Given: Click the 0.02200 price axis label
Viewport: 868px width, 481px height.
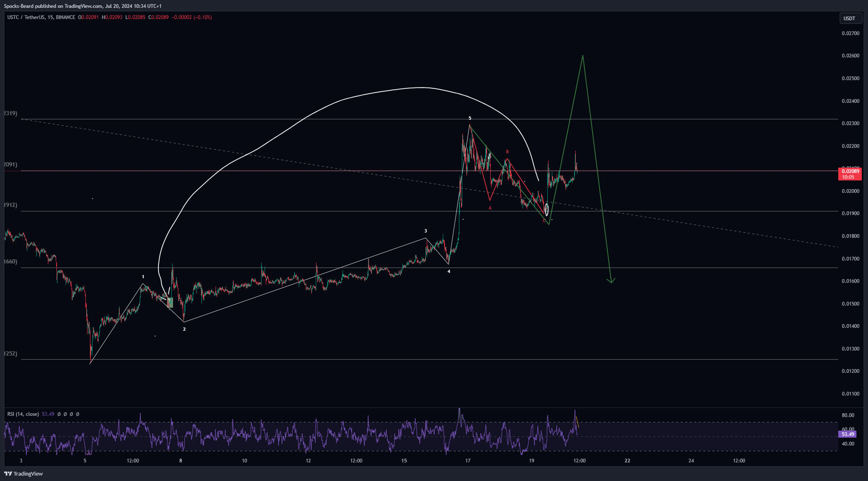Looking at the screenshot, I should [850, 146].
